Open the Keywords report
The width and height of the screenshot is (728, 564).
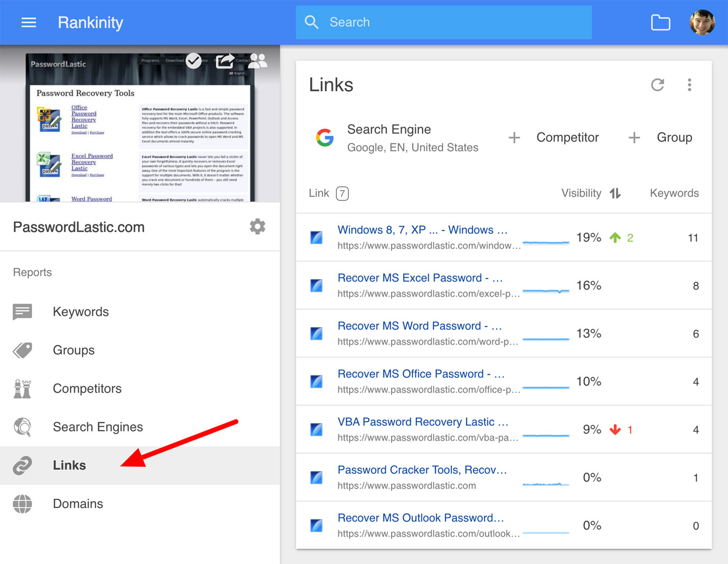tap(140, 312)
